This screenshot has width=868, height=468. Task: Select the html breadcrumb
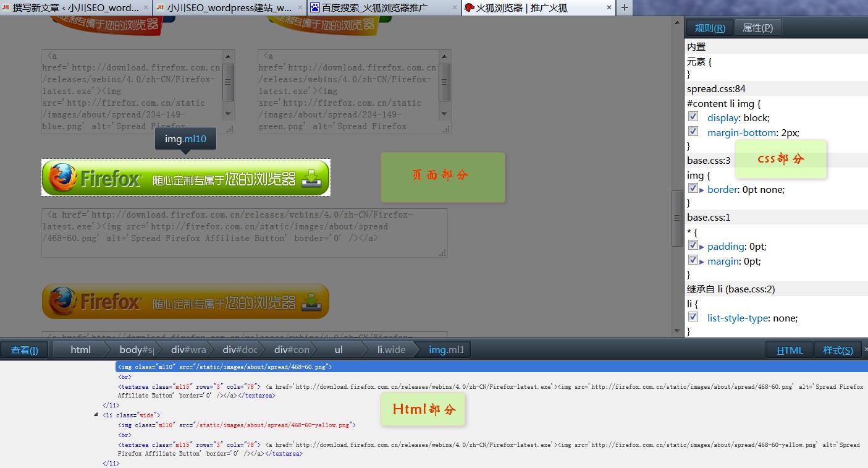pyautogui.click(x=80, y=350)
